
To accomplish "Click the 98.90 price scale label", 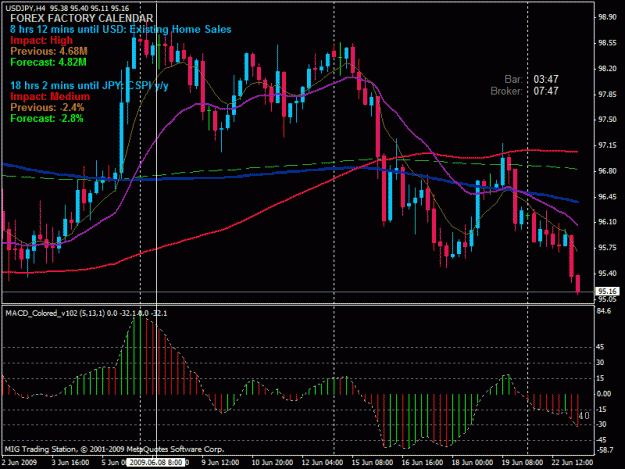I will [x=607, y=17].
